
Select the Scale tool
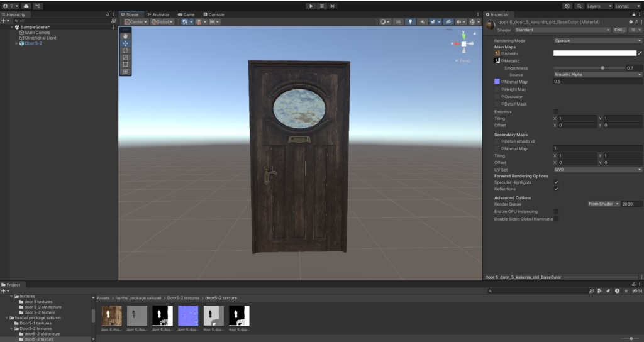pyautogui.click(x=125, y=57)
